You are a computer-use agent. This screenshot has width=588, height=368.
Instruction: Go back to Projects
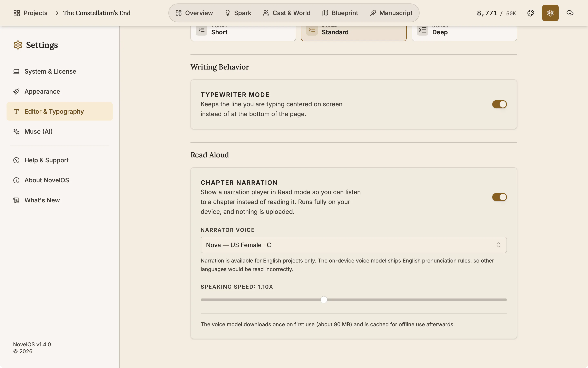(30, 13)
